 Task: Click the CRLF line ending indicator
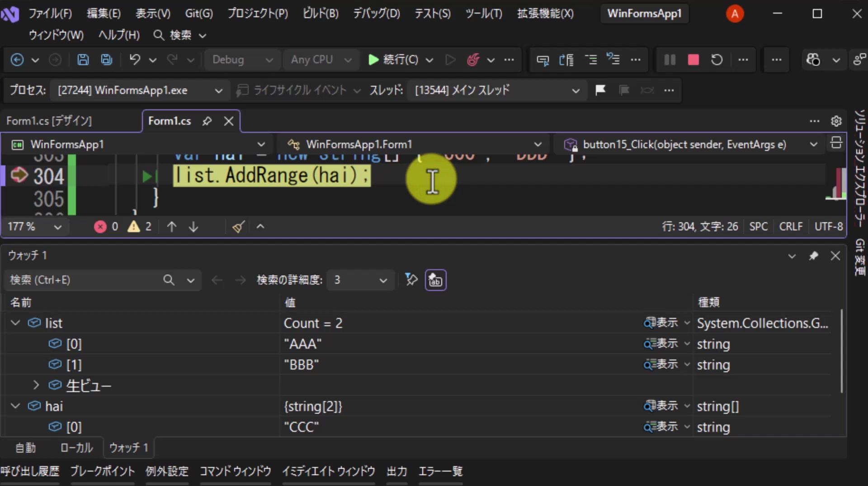pyautogui.click(x=791, y=226)
